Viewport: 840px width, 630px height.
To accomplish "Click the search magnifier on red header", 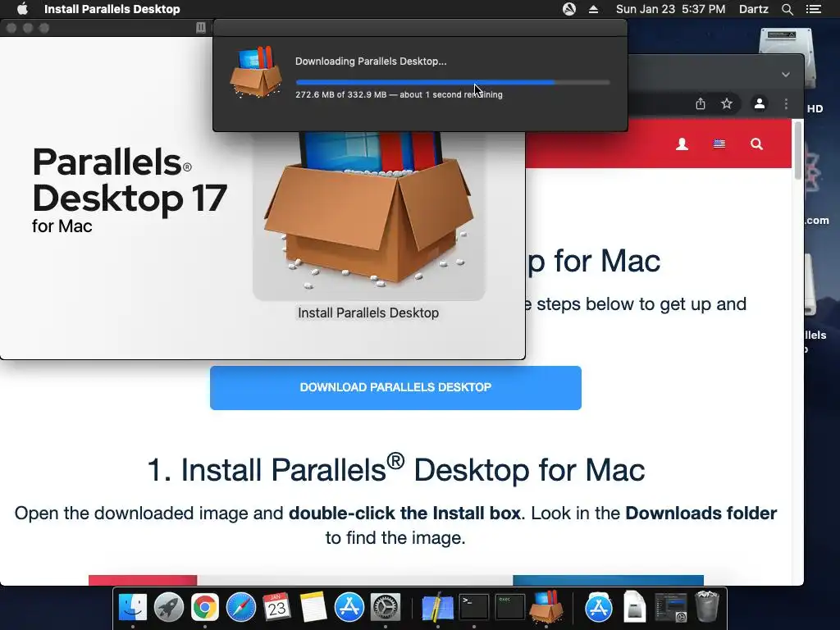I will point(756,144).
